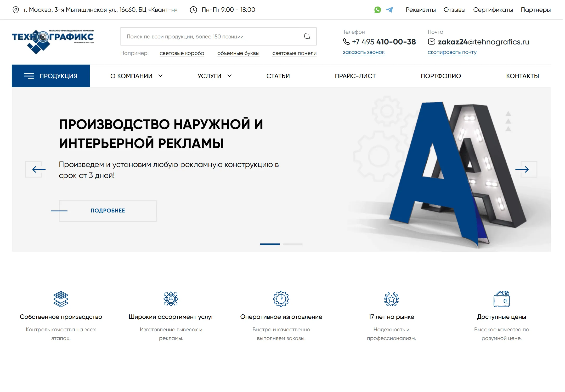The height and width of the screenshot is (392, 565).
Task: Click the световые короба search suggestion
Action: pyautogui.click(x=182, y=53)
